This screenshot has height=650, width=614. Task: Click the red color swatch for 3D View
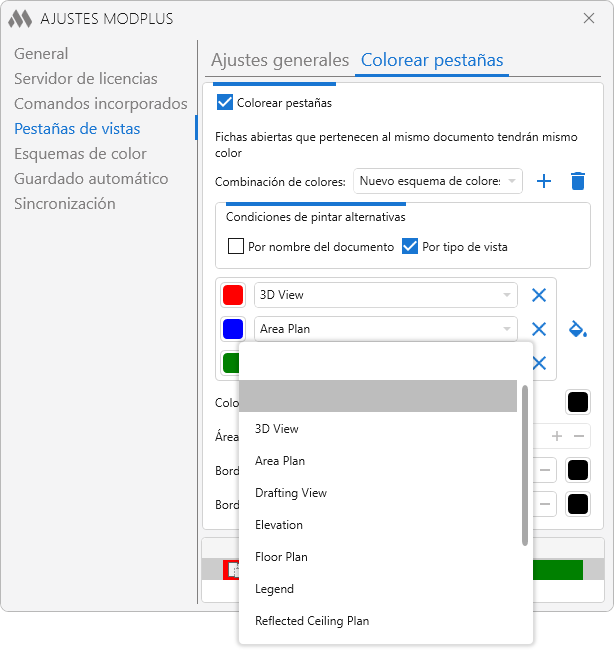pyautogui.click(x=233, y=295)
